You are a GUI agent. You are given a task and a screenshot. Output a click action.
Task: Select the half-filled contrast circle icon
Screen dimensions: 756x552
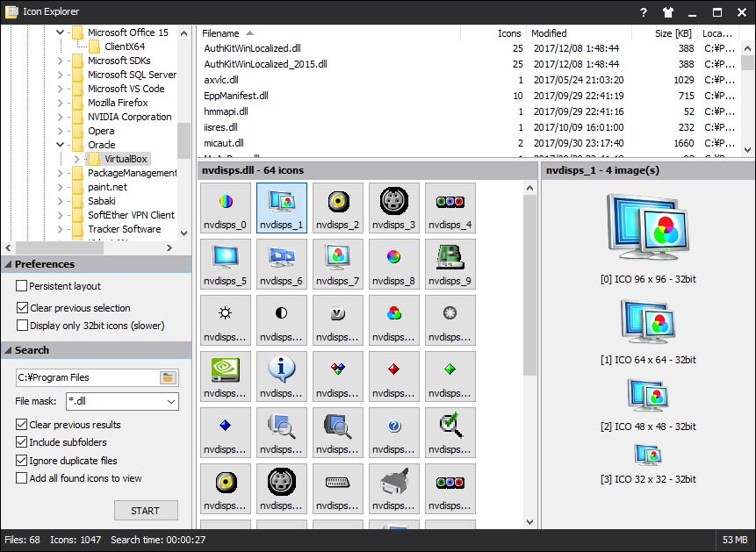point(281,313)
